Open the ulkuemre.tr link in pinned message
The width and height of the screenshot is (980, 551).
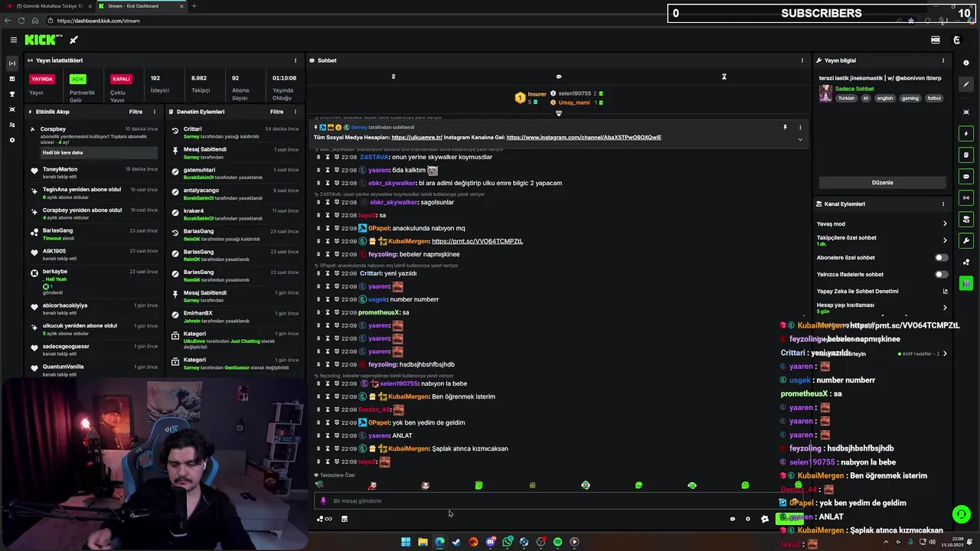tap(417, 138)
